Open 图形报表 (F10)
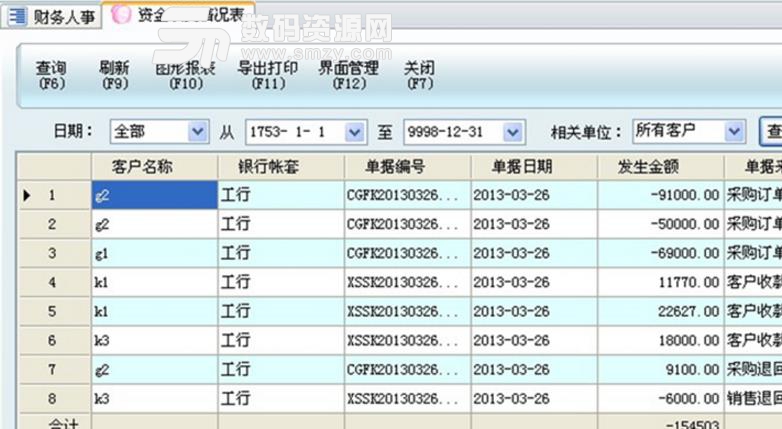Viewport: 782px width, 429px height. click(186, 75)
